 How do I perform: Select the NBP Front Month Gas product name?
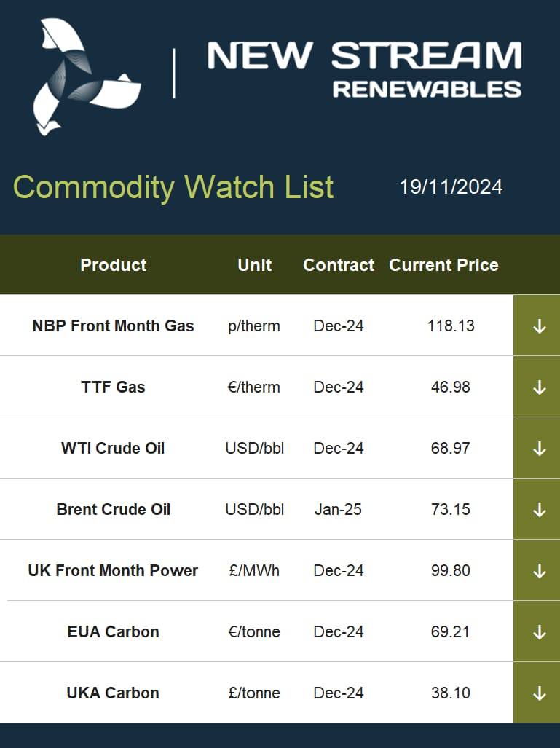click(113, 326)
